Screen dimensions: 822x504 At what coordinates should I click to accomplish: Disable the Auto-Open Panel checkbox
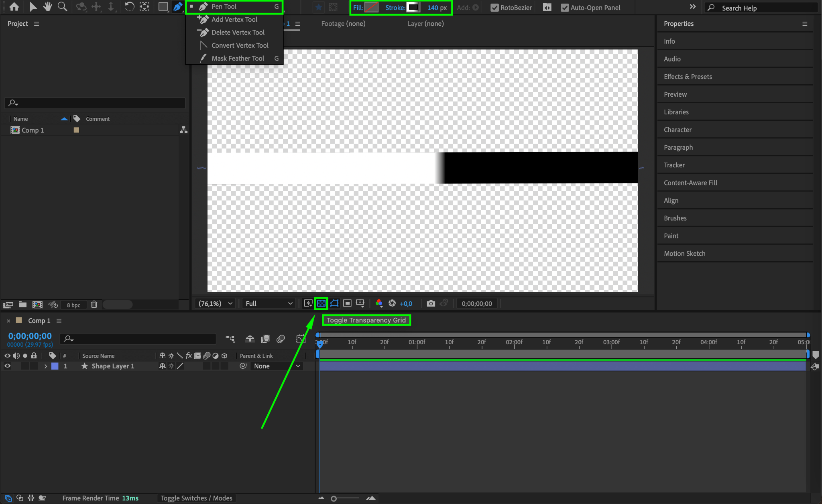coord(565,8)
